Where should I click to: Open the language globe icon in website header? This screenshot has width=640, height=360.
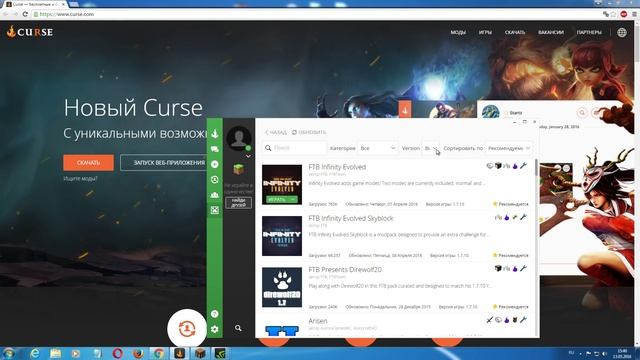(622, 32)
